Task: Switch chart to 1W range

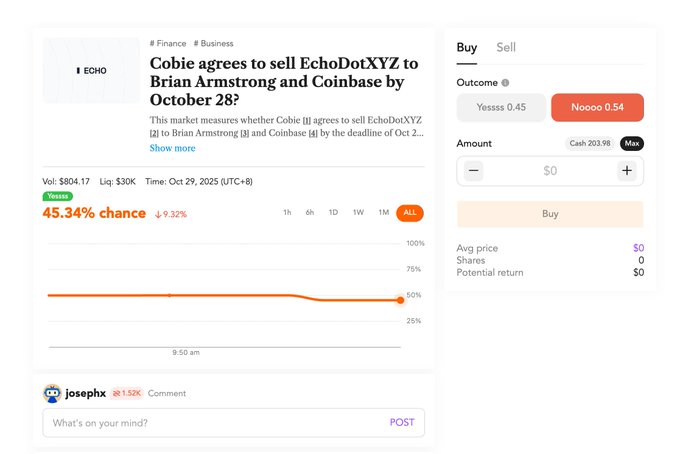Action: pos(358,213)
